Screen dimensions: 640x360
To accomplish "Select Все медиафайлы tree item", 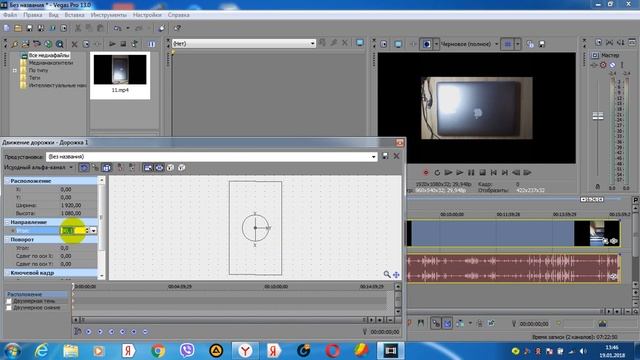I will (x=49, y=55).
